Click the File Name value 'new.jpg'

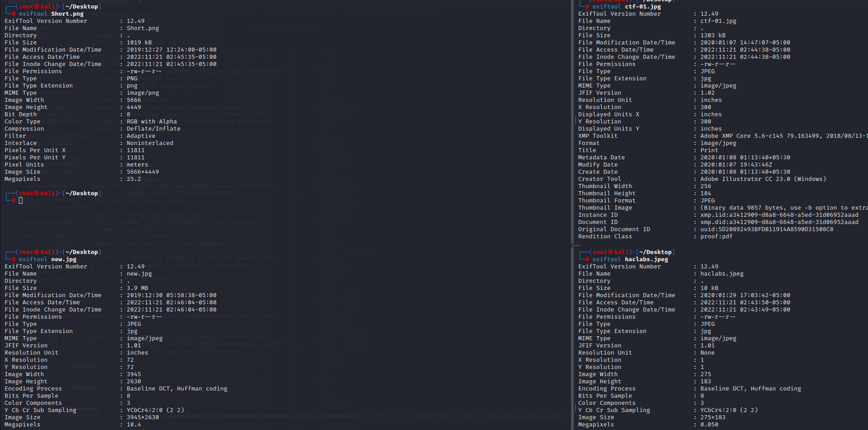[139, 274]
